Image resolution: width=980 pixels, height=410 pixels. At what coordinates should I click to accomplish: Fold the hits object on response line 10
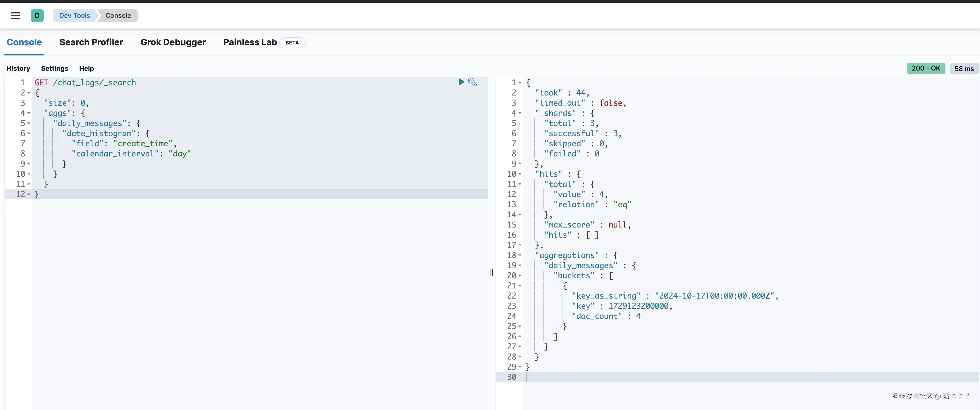[x=520, y=174]
